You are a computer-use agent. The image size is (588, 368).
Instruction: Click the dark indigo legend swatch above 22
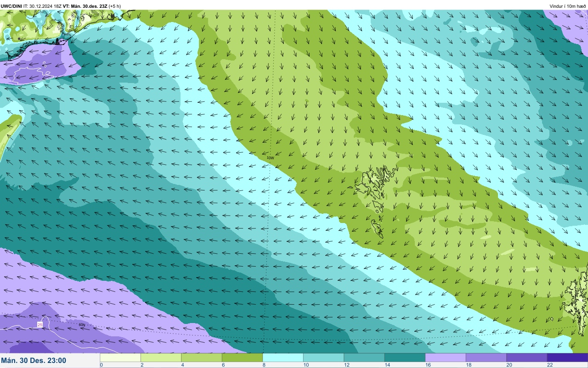[567, 357]
